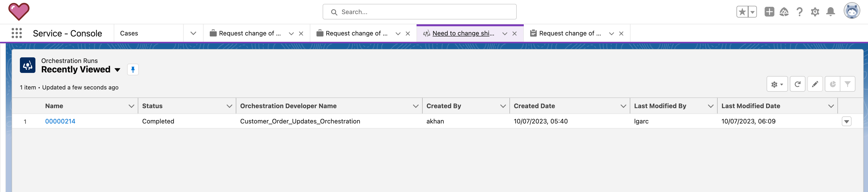This screenshot has height=192, width=868.
Task: Close the second Request change of tab
Action: point(408,33)
